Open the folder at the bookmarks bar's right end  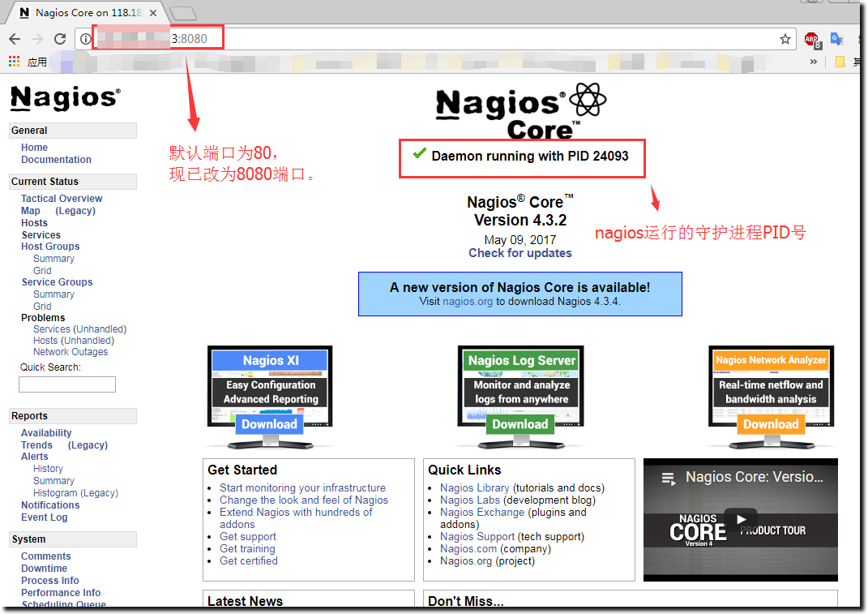[840, 62]
